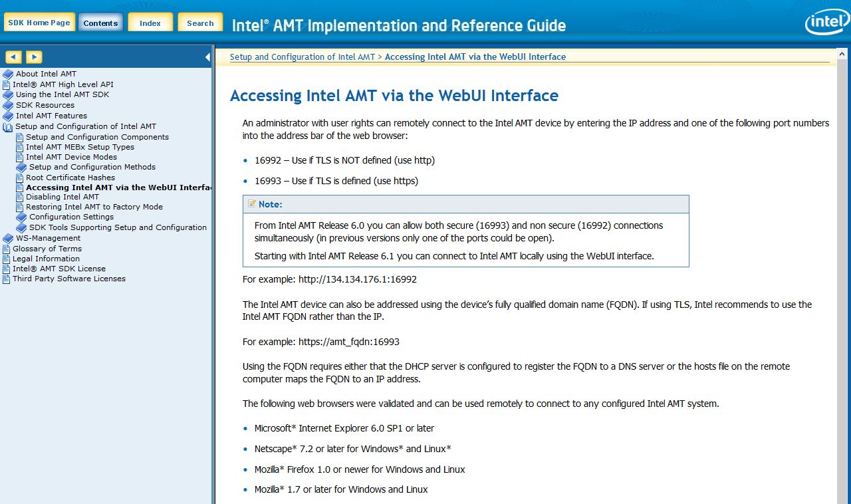Click the page icon beside Setup and Configuration Components
This screenshot has width=851, height=504.
(x=20, y=137)
